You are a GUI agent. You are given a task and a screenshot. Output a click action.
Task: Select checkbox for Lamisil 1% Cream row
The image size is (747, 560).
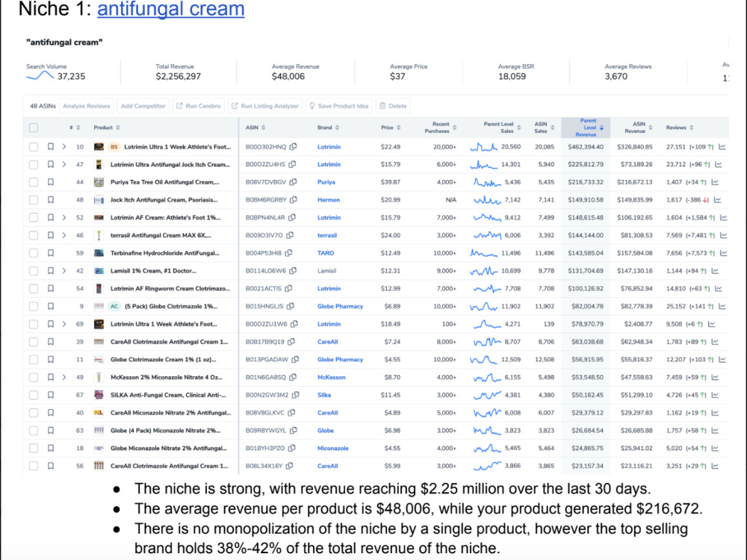pyautogui.click(x=34, y=270)
